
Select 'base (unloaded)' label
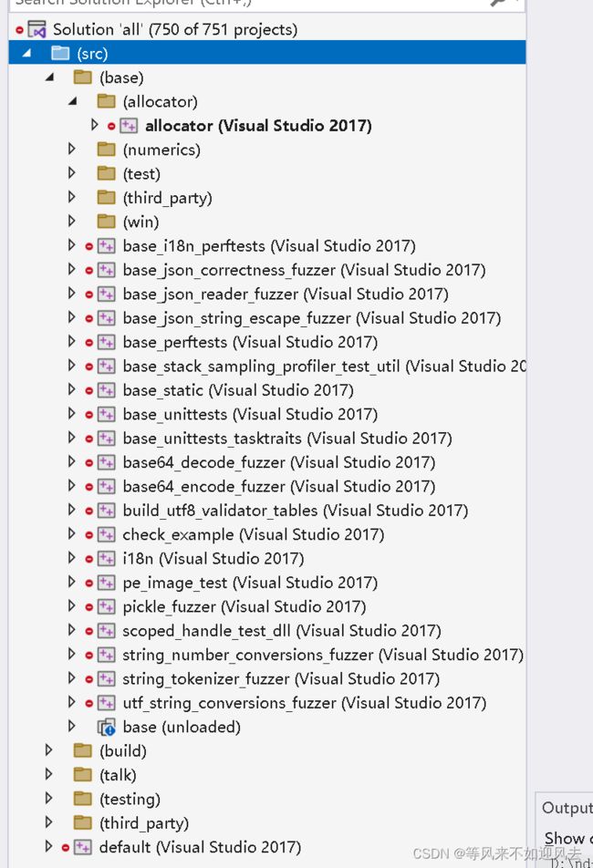pyautogui.click(x=182, y=727)
